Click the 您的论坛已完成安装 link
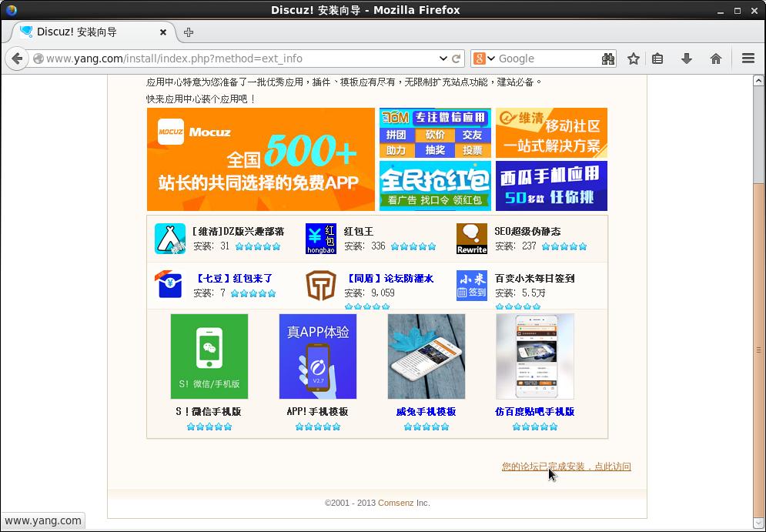The image size is (766, 532). [566, 467]
